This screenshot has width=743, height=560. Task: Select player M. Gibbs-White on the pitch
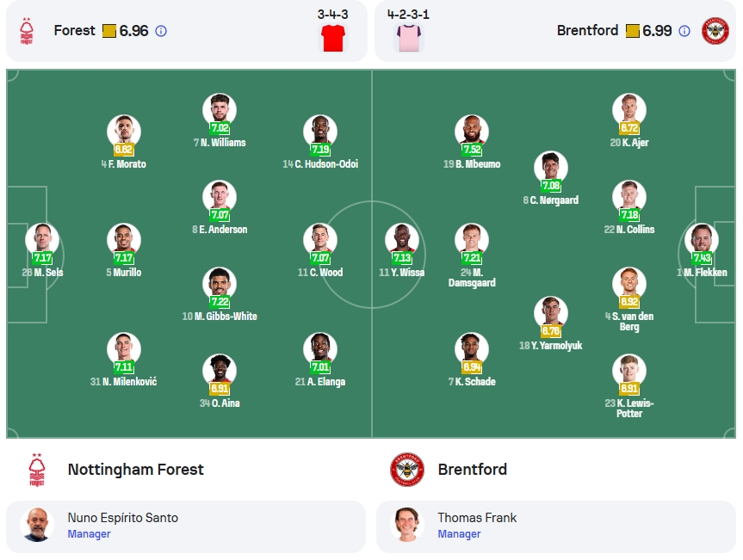point(220,294)
